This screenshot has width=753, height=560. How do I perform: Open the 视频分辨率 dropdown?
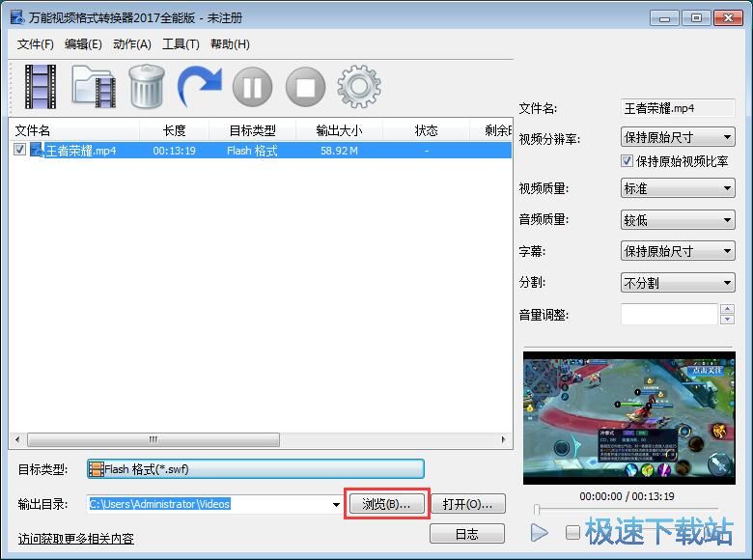point(678,137)
